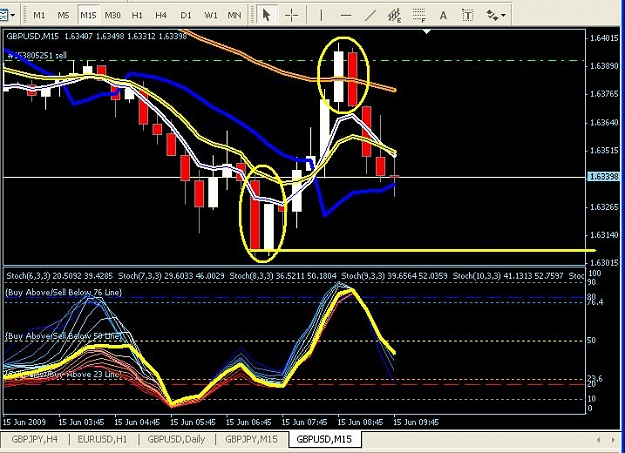Activate the arrow cursor tool

click(267, 16)
